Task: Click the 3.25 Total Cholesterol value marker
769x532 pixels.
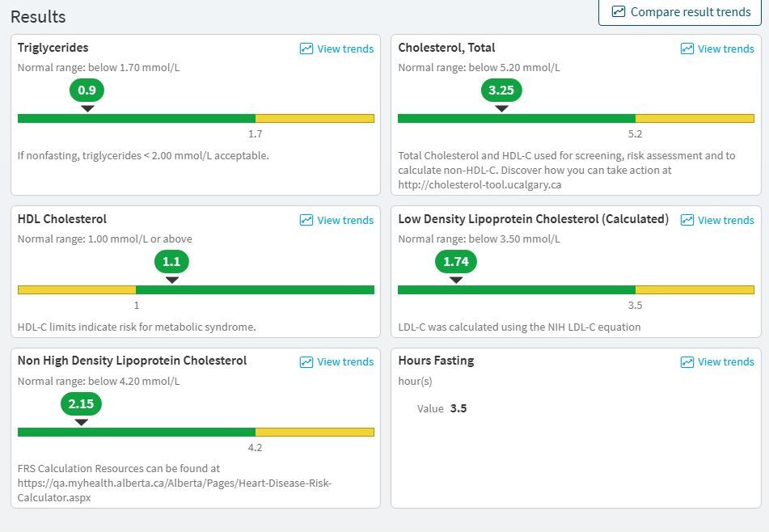Action: pos(501,91)
